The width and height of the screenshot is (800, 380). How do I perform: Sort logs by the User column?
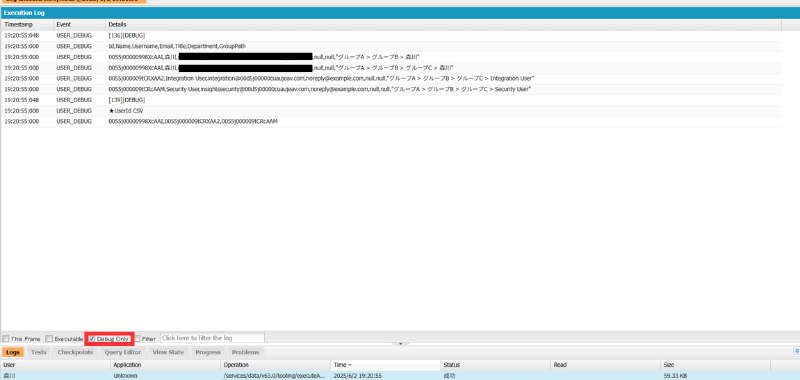point(56,365)
